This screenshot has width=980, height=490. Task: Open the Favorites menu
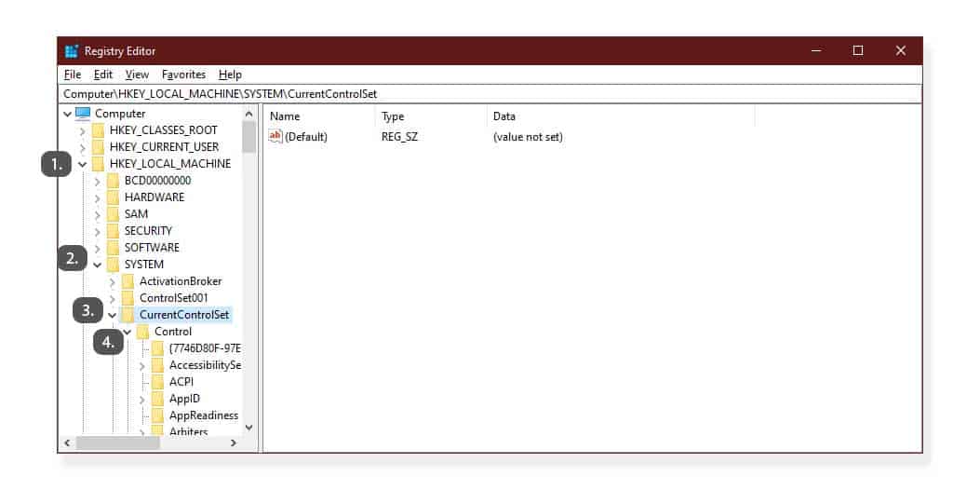point(183,75)
